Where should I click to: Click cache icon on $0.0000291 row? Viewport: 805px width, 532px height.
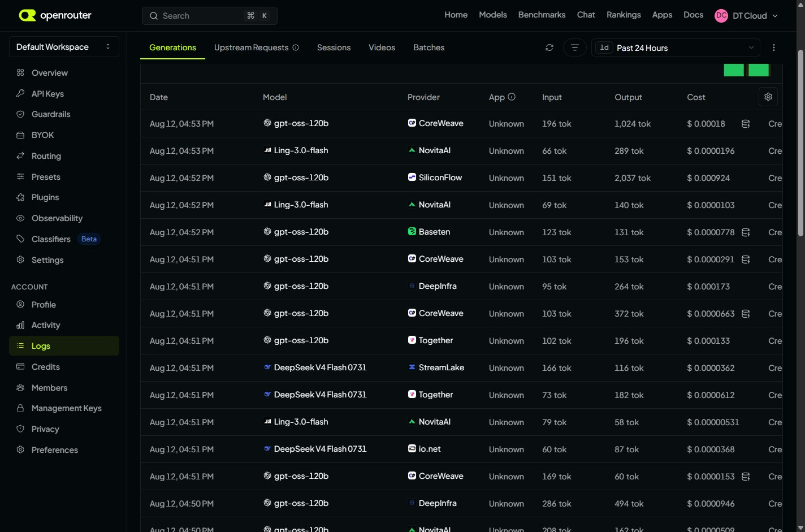point(746,259)
